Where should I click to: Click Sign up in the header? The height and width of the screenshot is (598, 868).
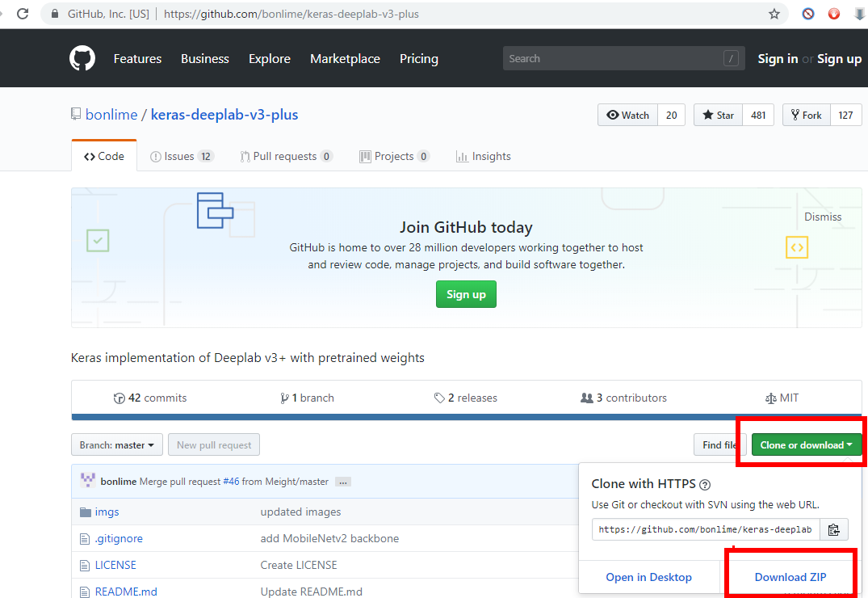839,59
